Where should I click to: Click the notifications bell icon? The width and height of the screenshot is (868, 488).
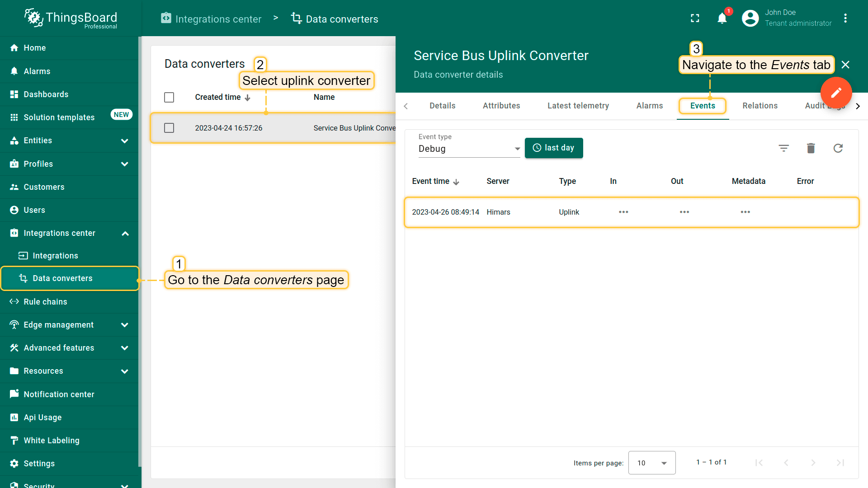[x=722, y=19]
